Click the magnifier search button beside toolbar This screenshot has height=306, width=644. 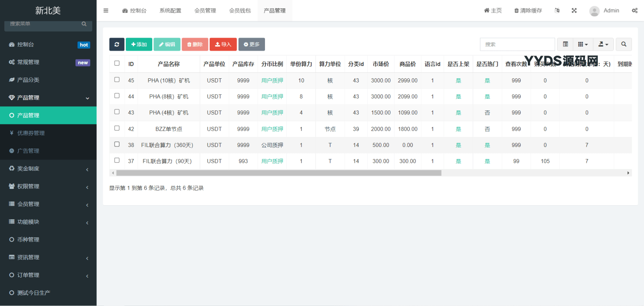pyautogui.click(x=623, y=44)
